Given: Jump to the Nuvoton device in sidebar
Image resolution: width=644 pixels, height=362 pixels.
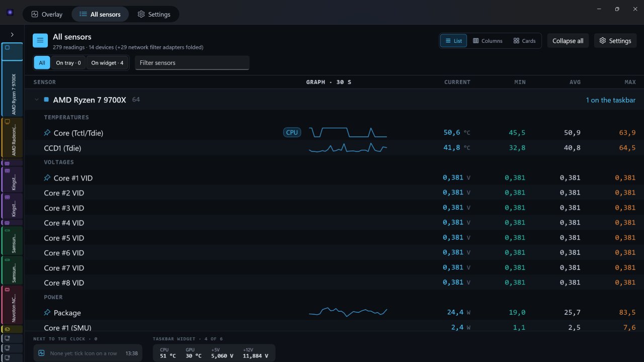Looking at the screenshot, I should click(x=12, y=305).
